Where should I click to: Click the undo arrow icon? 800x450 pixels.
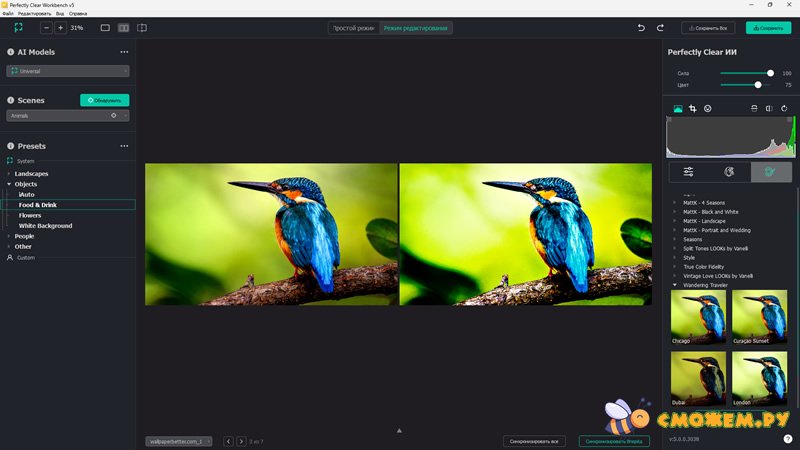pos(641,28)
